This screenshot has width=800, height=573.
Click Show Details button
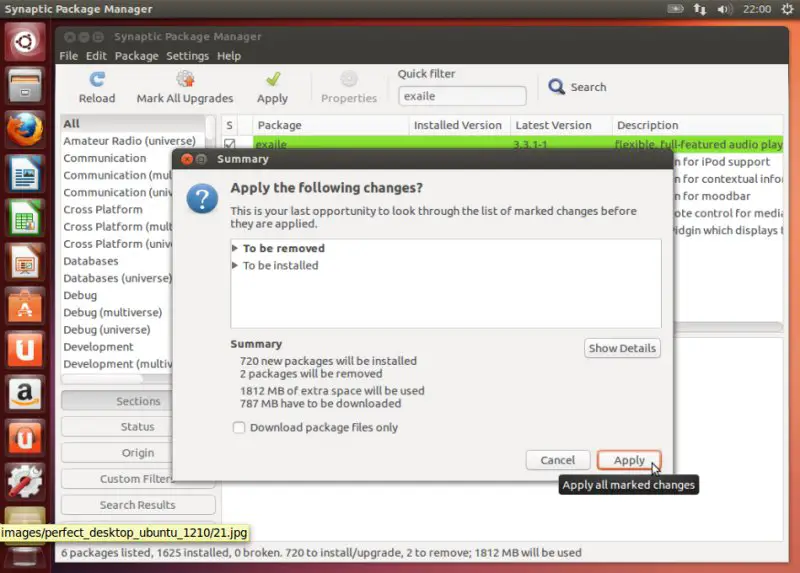[x=622, y=348]
